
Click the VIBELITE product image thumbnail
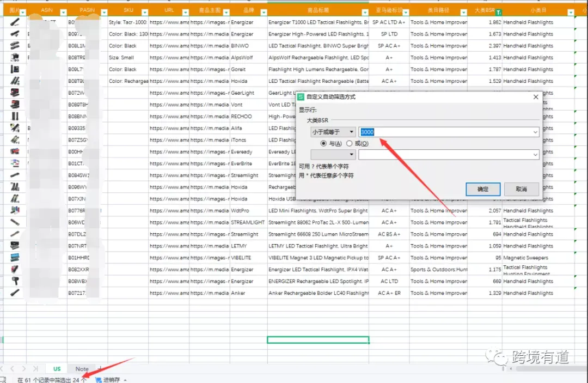pyautogui.click(x=15, y=258)
